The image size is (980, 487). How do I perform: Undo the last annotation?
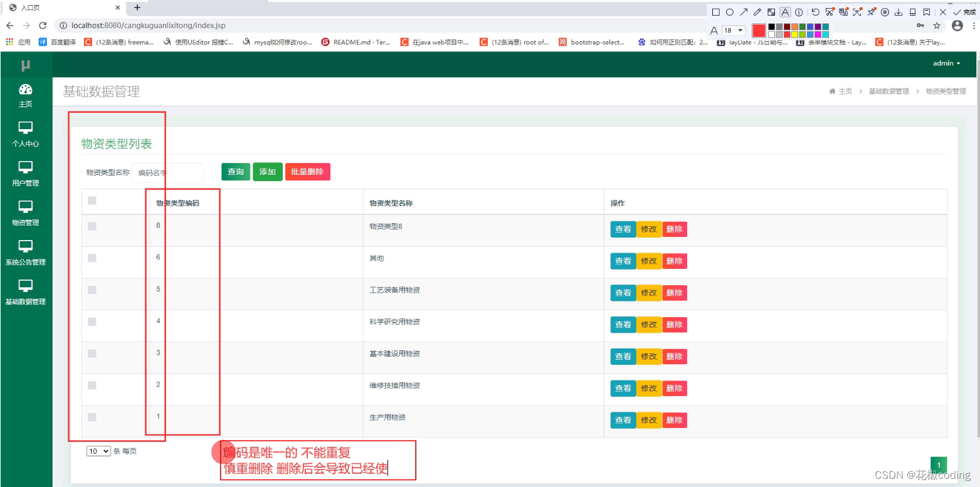tap(816, 12)
